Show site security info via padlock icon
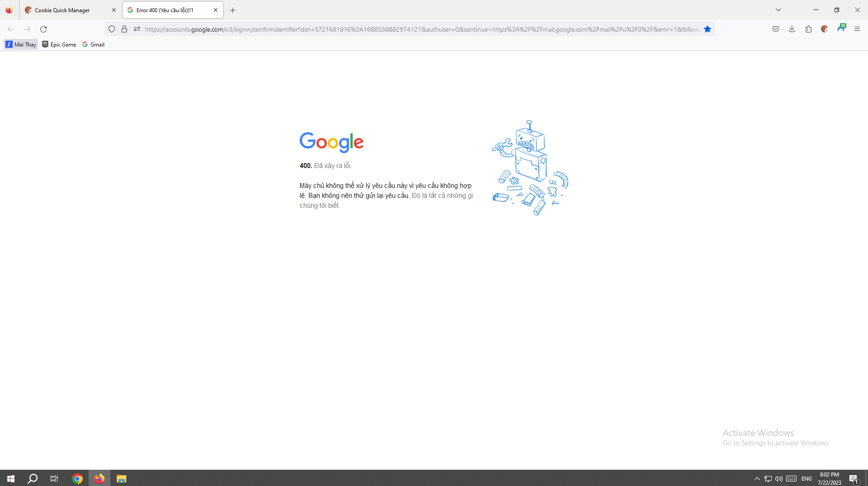The height and width of the screenshot is (486, 868). (124, 29)
